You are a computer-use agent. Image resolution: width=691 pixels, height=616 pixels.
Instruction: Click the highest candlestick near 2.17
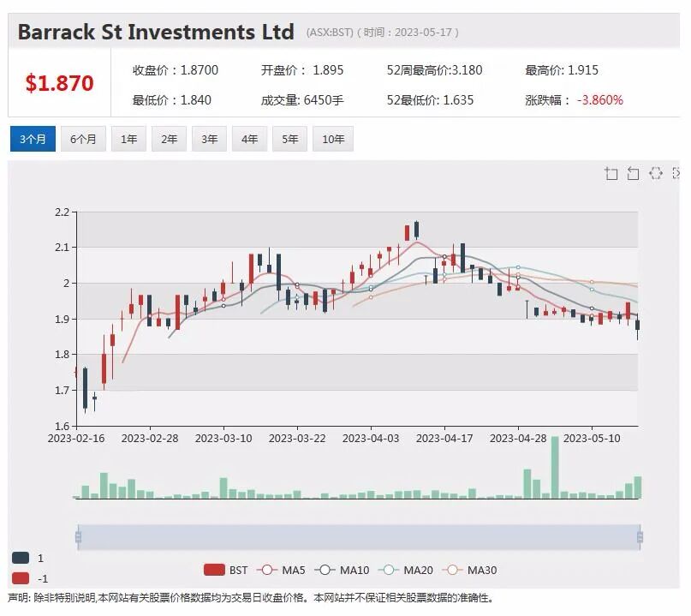coord(416,230)
